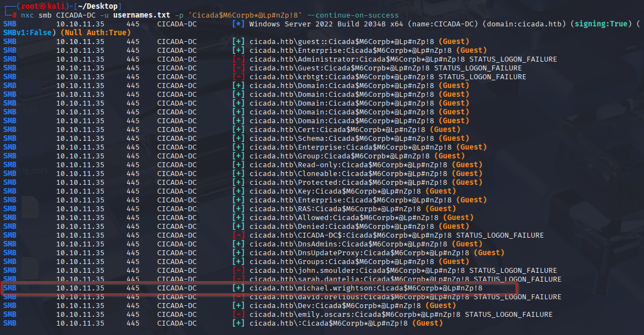Select usernames.txt in the command line
Viewport: 644px width, 335px height.
pos(141,15)
